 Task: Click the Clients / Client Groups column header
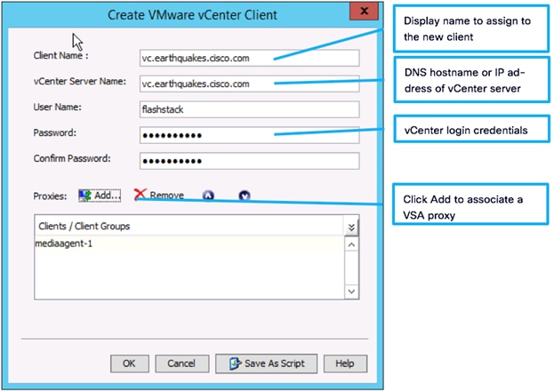(x=189, y=226)
